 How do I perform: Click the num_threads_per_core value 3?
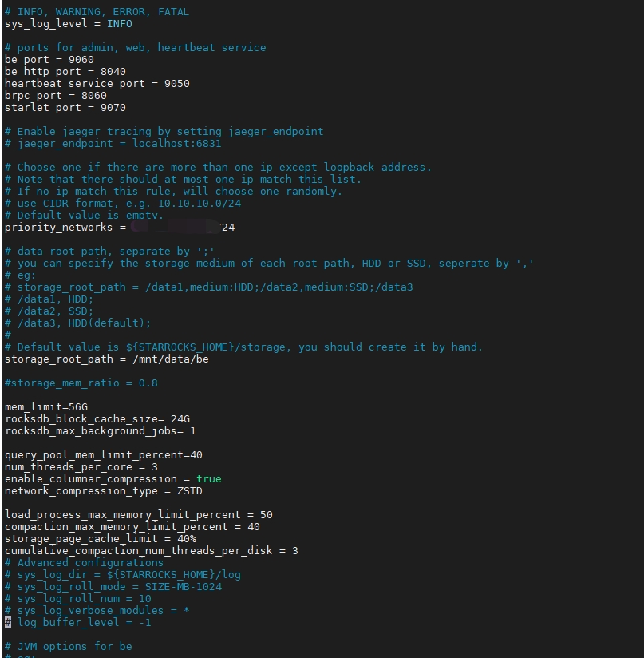click(x=155, y=467)
